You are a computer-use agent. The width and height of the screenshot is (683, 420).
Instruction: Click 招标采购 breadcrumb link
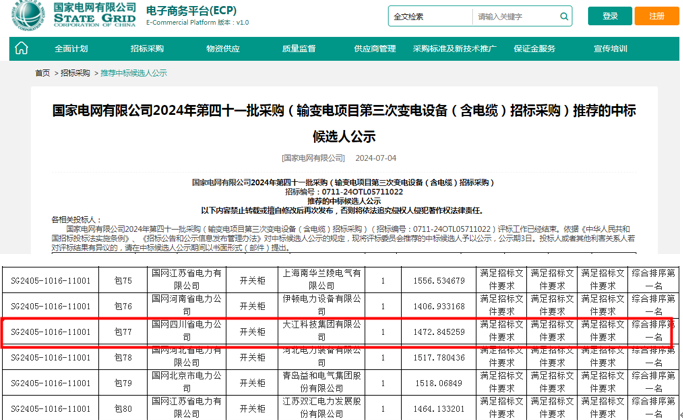tap(75, 73)
